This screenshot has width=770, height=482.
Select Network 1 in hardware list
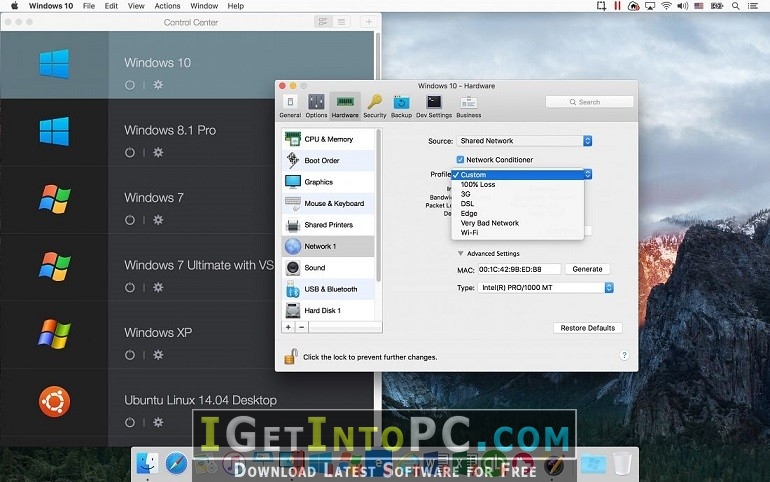click(x=328, y=246)
